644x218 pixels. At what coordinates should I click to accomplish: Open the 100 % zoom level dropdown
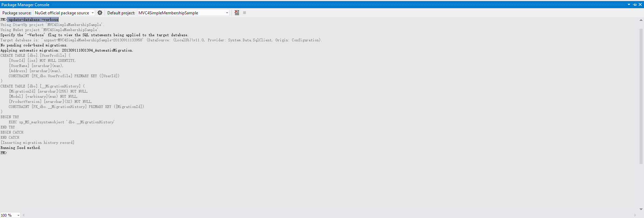[x=18, y=215]
